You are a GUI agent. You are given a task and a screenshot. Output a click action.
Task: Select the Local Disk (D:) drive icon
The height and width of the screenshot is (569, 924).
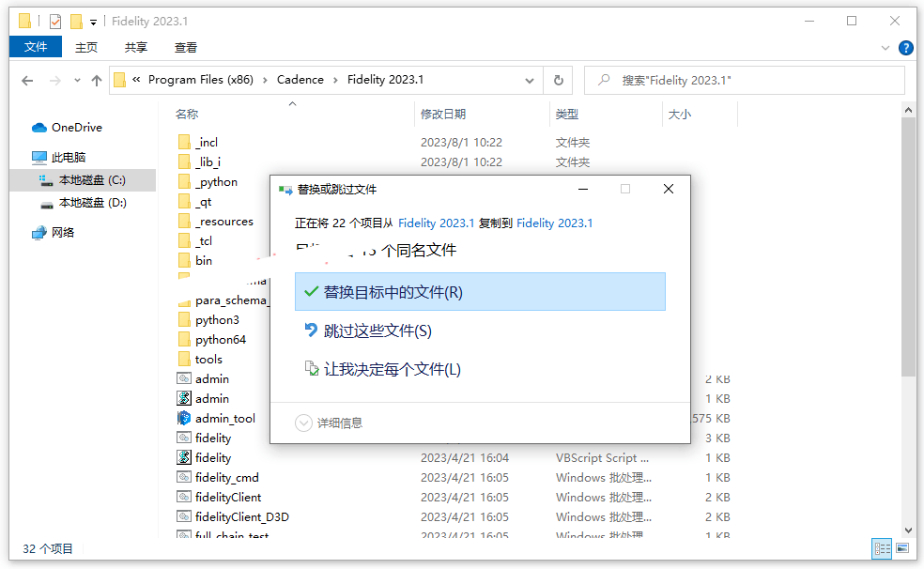(x=47, y=204)
